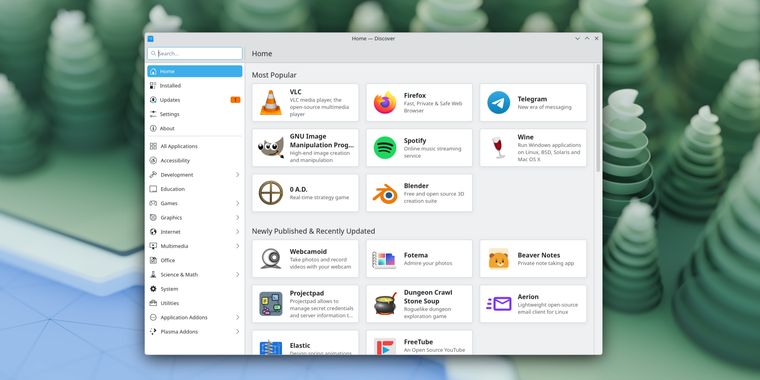The image size is (760, 380).
Task: Click the Updates sidebar icon
Action: point(153,100)
